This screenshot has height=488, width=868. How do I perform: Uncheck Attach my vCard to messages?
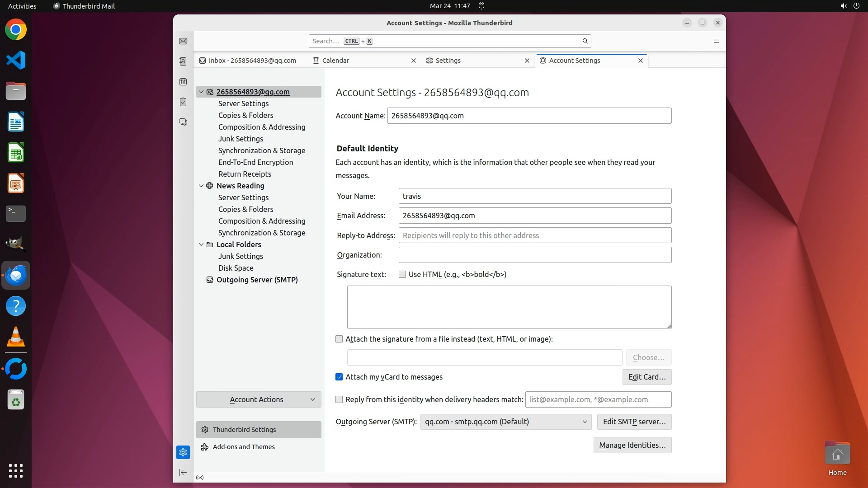pos(339,377)
